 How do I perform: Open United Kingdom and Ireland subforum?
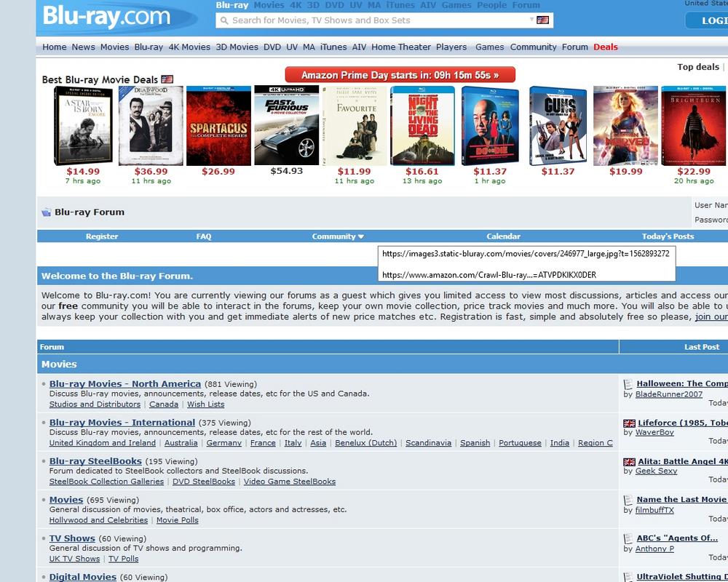[103, 443]
